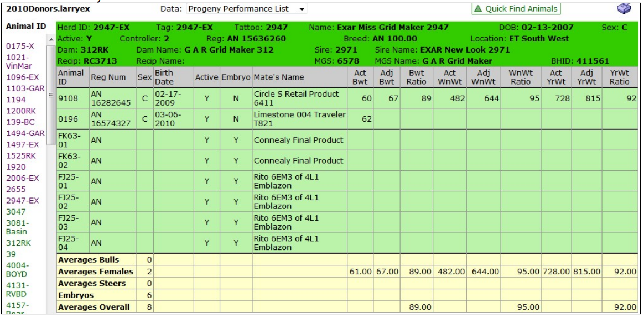Click birth date 02-17-2009 cell
Image resolution: width=644 pixels, height=318 pixels.
pyautogui.click(x=168, y=98)
